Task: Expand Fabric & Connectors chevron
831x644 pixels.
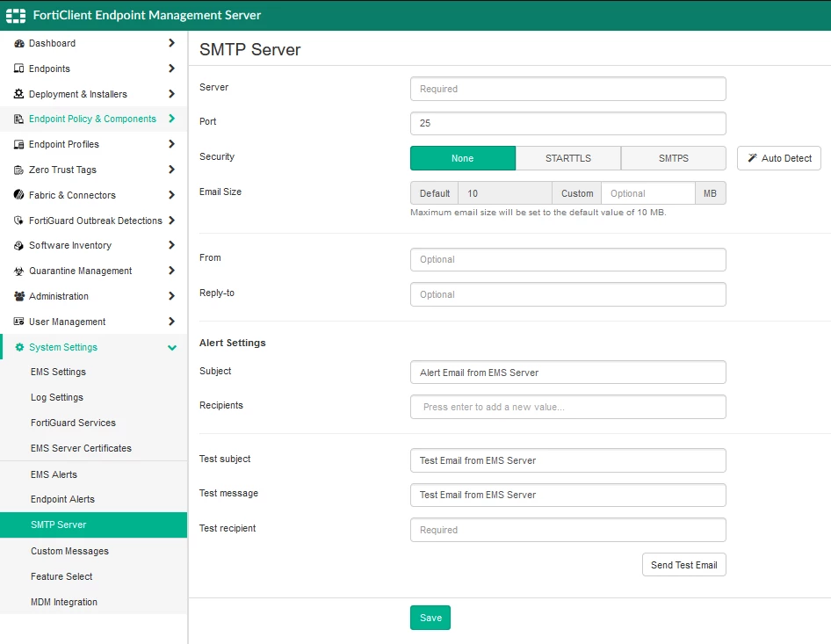Action: point(171,195)
